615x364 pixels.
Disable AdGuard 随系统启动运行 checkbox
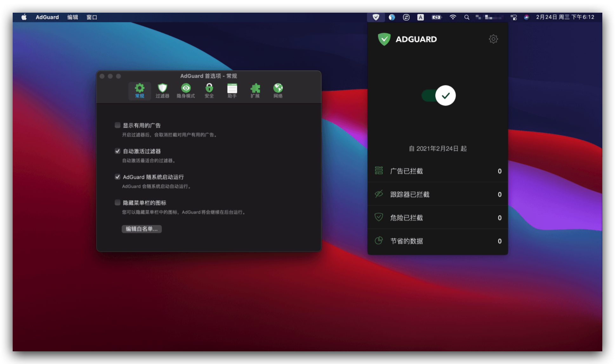point(118,177)
